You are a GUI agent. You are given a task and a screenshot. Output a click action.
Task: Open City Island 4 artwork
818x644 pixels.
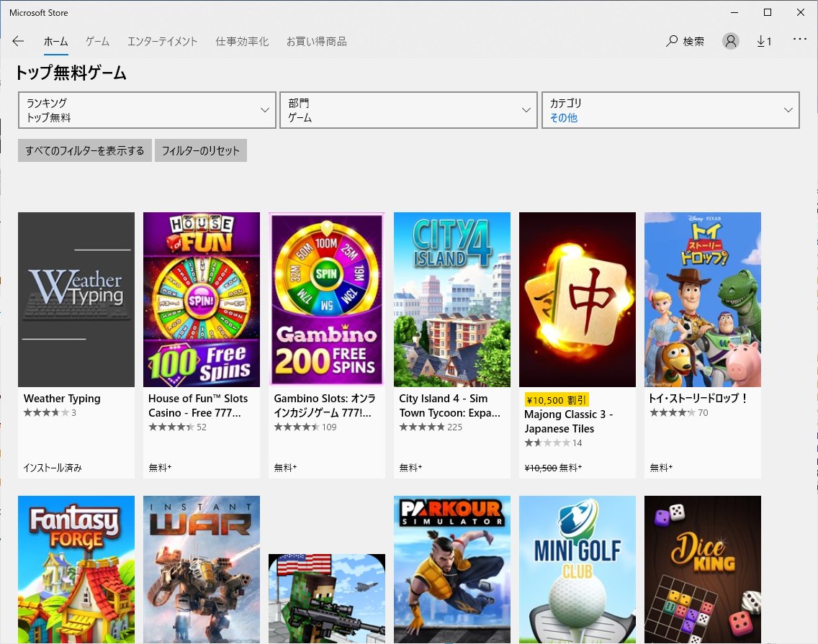tap(451, 299)
